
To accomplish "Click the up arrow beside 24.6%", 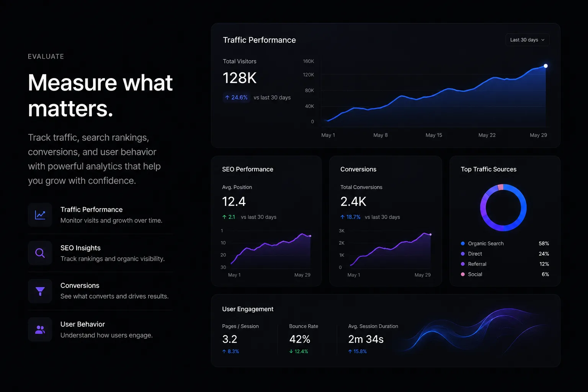I will click(x=227, y=98).
